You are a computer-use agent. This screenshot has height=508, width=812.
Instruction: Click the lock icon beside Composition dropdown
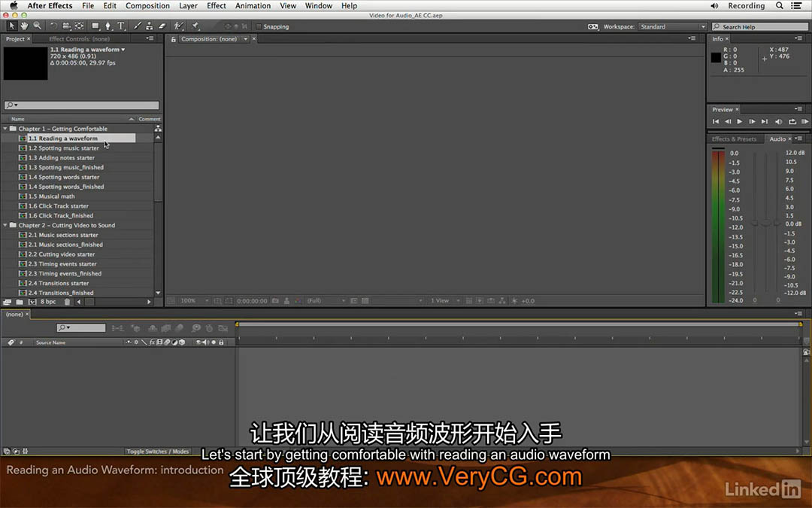pyautogui.click(x=174, y=39)
